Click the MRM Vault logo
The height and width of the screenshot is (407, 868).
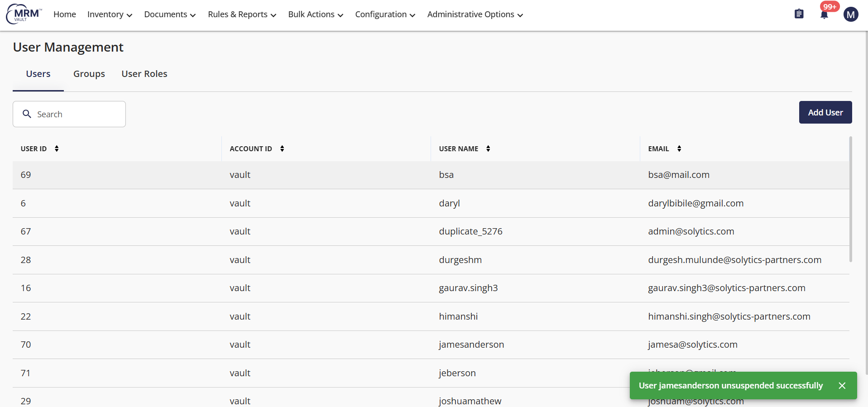click(x=24, y=14)
